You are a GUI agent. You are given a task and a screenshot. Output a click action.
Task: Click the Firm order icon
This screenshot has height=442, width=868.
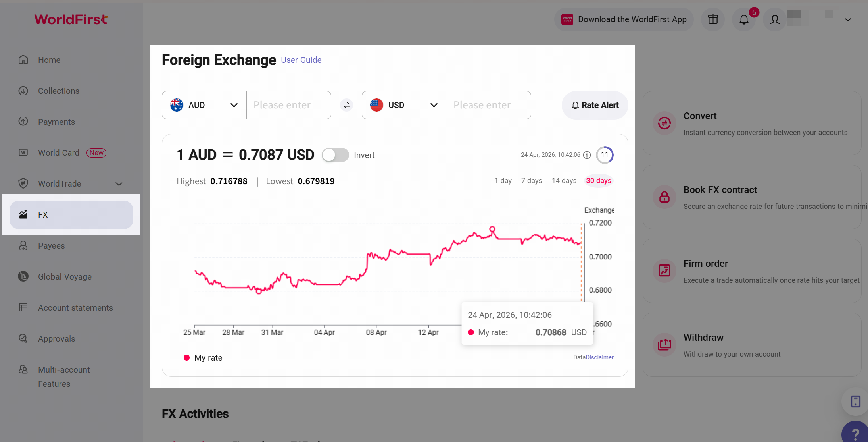664,271
